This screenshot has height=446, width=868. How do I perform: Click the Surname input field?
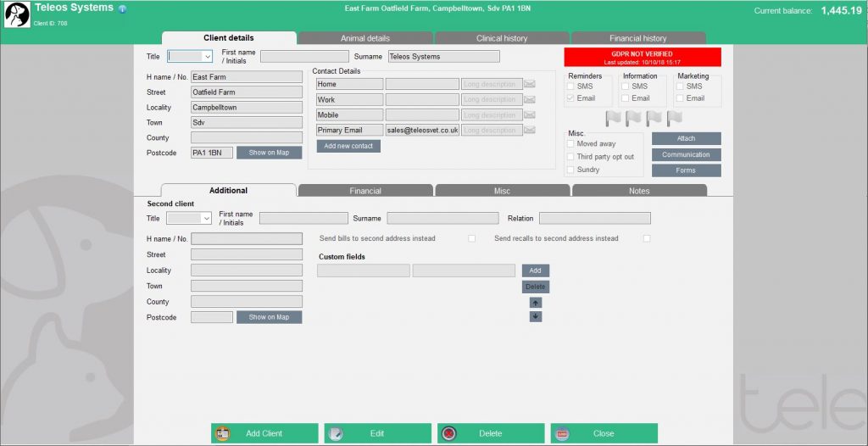point(443,57)
